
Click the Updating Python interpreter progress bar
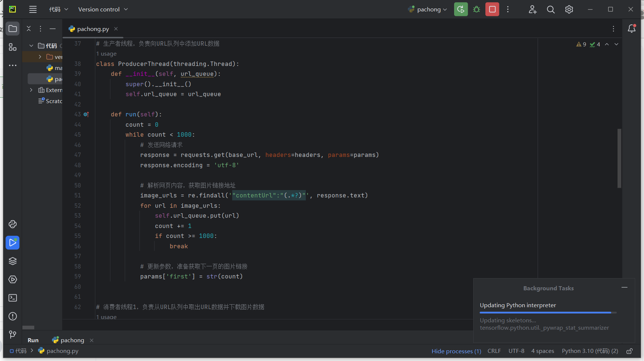[548, 313]
